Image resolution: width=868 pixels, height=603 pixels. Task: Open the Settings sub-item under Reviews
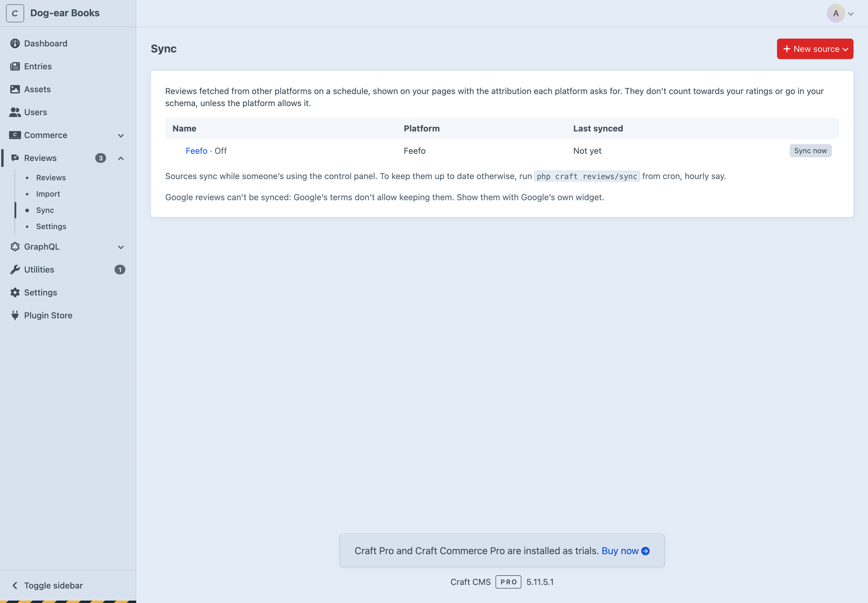click(51, 226)
